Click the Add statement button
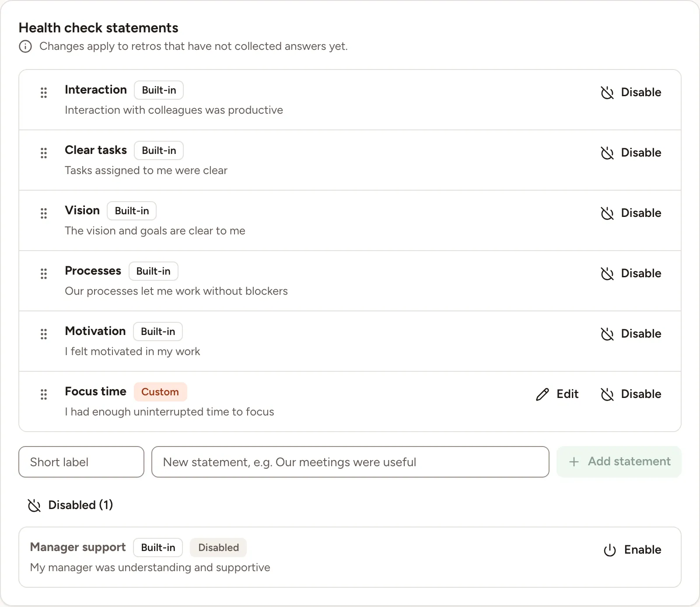The image size is (700, 607). point(619,462)
